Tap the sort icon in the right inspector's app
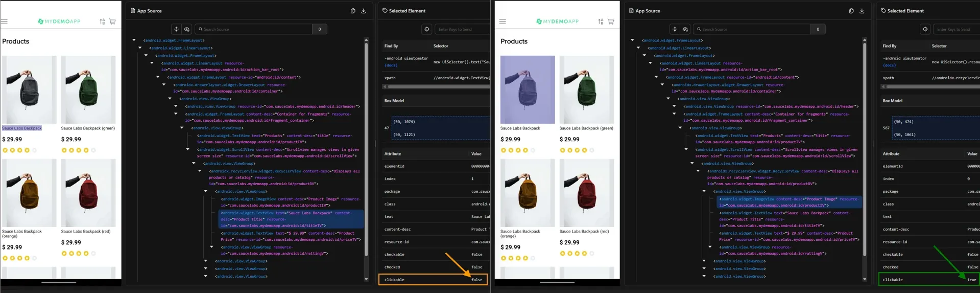Screen dimensions: 980x293 (601, 21)
